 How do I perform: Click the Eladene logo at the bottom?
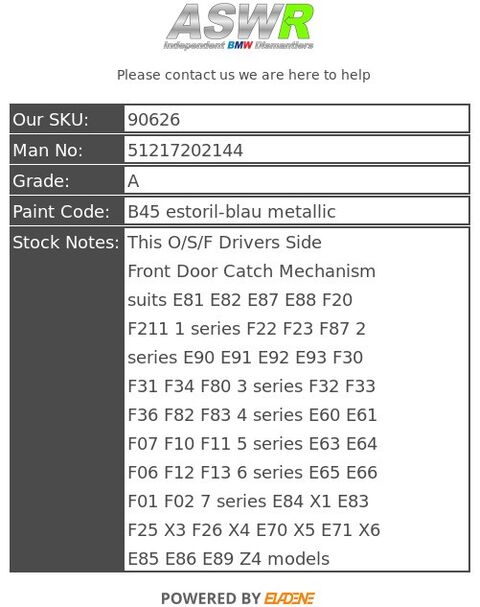[x=289, y=598]
